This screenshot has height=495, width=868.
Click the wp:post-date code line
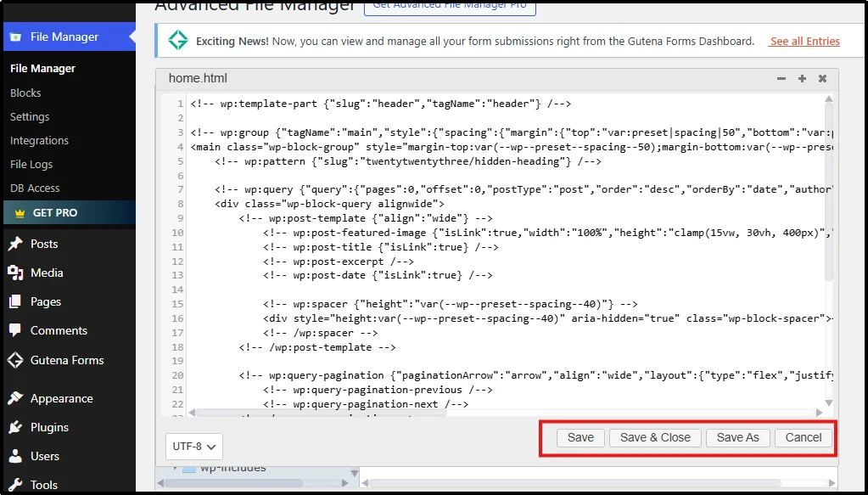point(378,275)
